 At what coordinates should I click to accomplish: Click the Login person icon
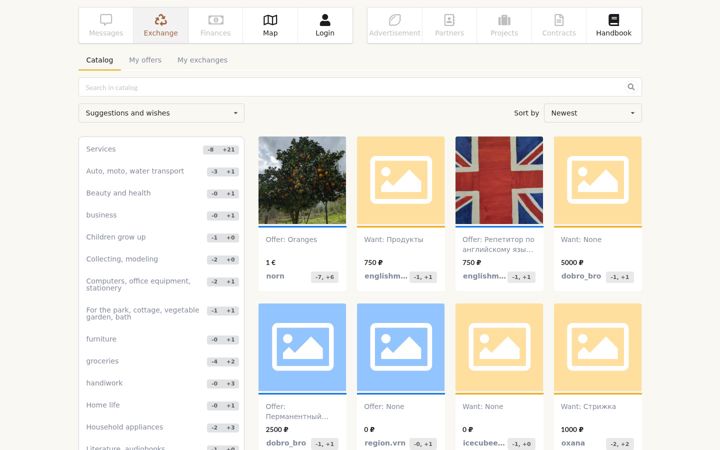[325, 20]
